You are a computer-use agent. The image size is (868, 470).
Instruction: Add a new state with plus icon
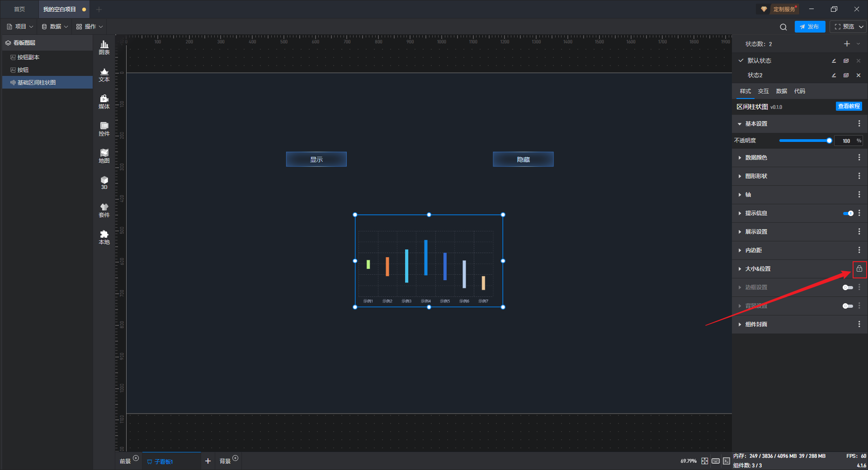tap(847, 44)
